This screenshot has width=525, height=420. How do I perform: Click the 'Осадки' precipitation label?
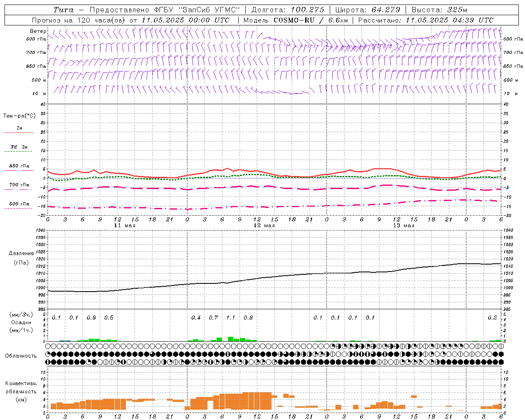tap(21, 322)
